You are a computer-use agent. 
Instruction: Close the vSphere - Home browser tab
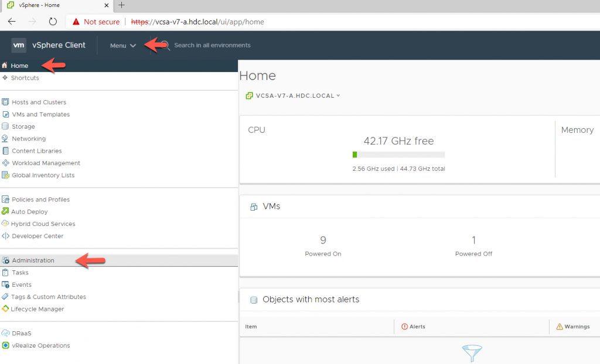click(x=107, y=5)
